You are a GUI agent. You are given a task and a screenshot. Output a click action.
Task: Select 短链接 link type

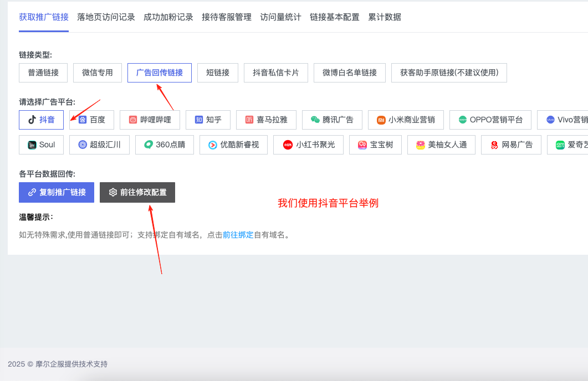[x=217, y=73]
